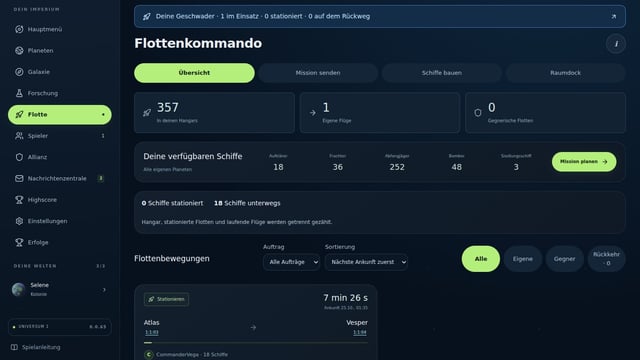Click the Siedlungsschiff count 3
Image resolution: width=640 pixels, height=360 pixels.
[x=516, y=167]
